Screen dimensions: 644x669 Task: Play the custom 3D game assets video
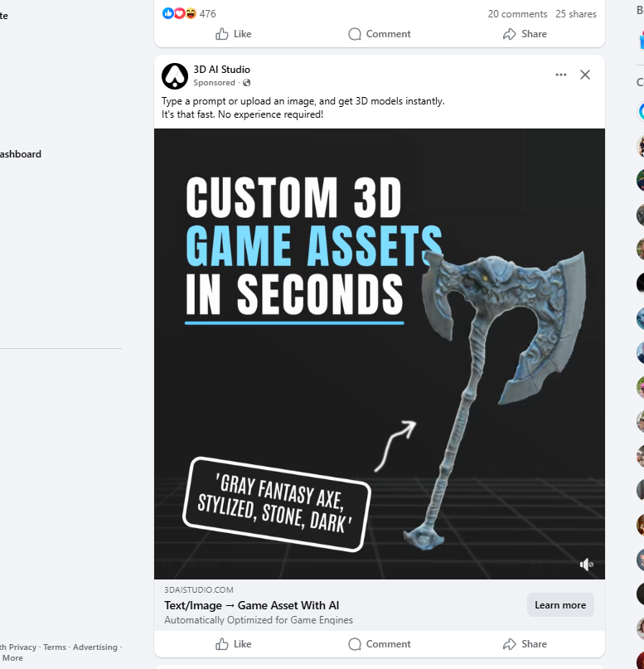pos(380,354)
